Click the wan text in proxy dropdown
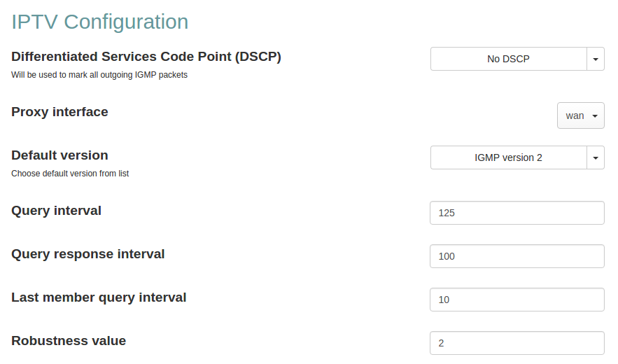Viewport: 618px width, 364px height. point(575,115)
